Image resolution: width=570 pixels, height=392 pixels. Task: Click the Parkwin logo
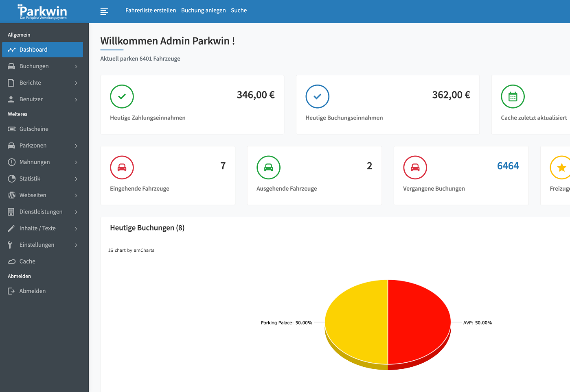43,11
